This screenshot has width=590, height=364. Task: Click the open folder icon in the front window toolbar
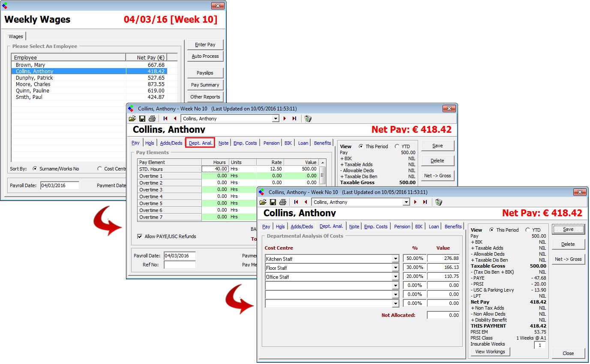click(263, 202)
